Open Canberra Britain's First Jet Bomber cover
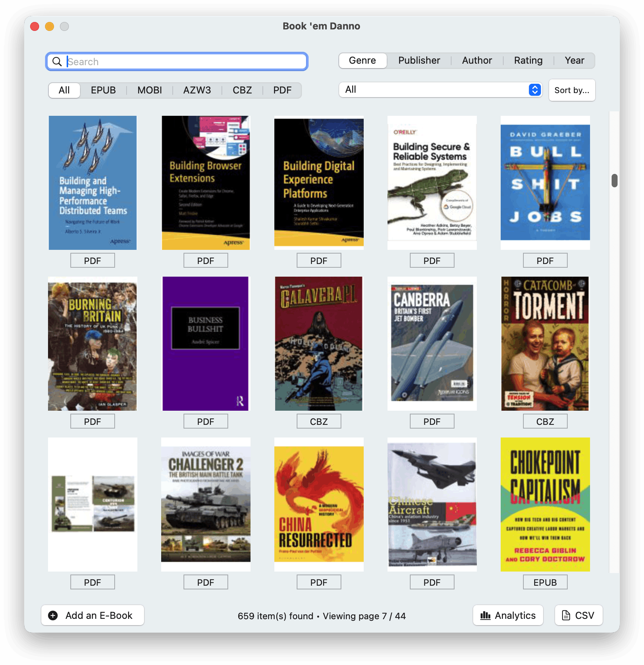The image size is (644, 665). click(x=432, y=343)
